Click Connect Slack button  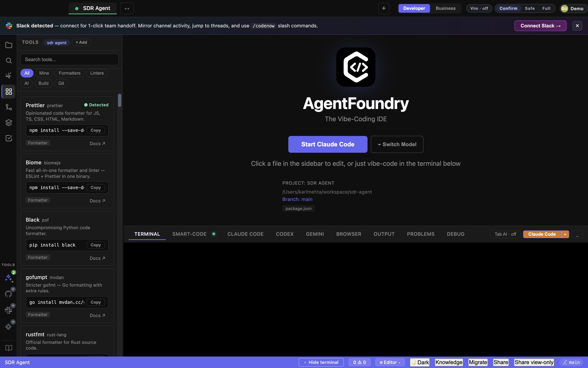click(540, 26)
